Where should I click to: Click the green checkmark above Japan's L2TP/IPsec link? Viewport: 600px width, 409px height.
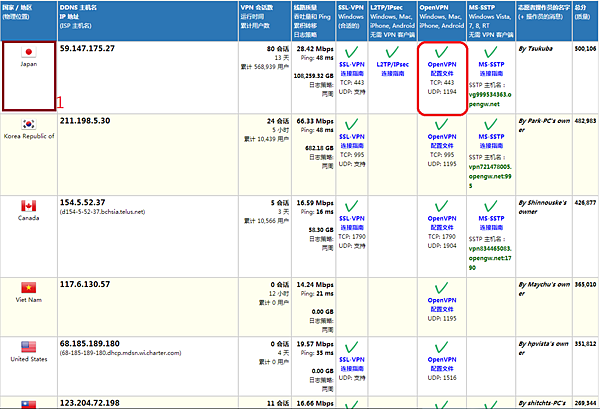tap(392, 52)
